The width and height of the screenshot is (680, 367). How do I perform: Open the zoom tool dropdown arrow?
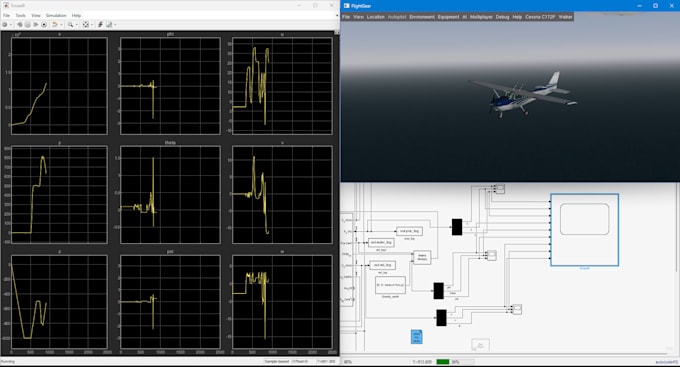[x=76, y=25]
